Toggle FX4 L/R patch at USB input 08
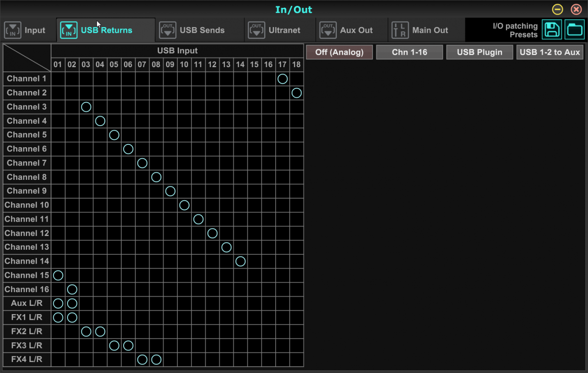Screen dimensions: 588x373 click(x=156, y=360)
